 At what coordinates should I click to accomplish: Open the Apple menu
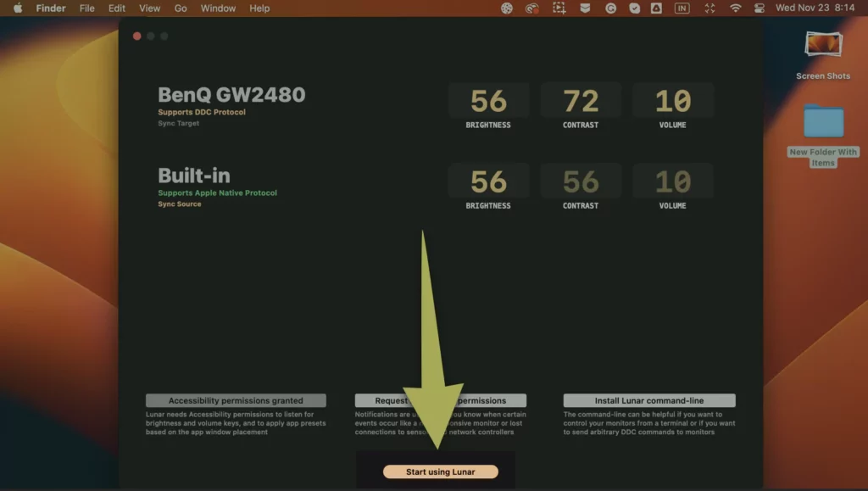pyautogui.click(x=18, y=8)
